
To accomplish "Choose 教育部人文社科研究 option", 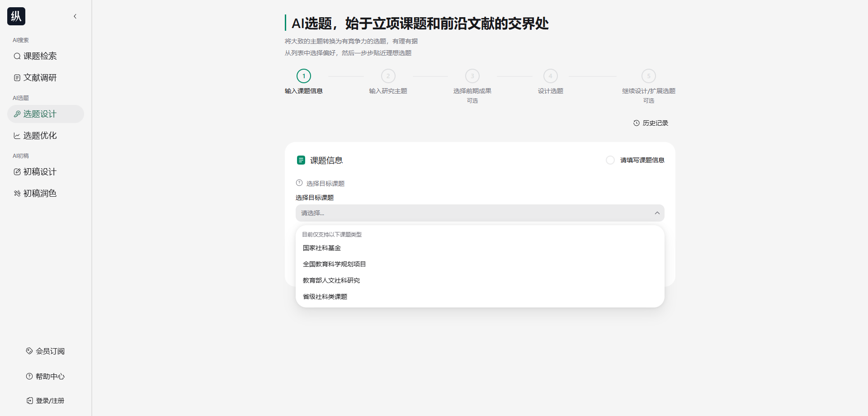I will (480, 280).
